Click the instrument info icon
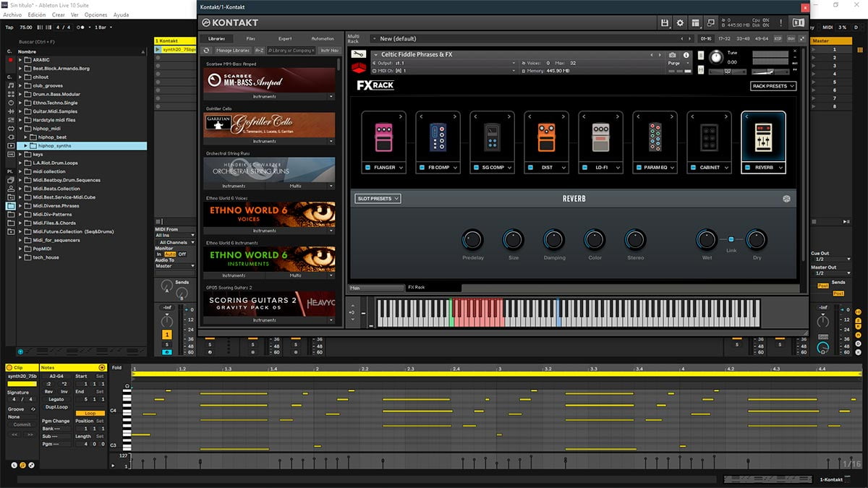Viewport: 868px width, 488px height. (686, 55)
